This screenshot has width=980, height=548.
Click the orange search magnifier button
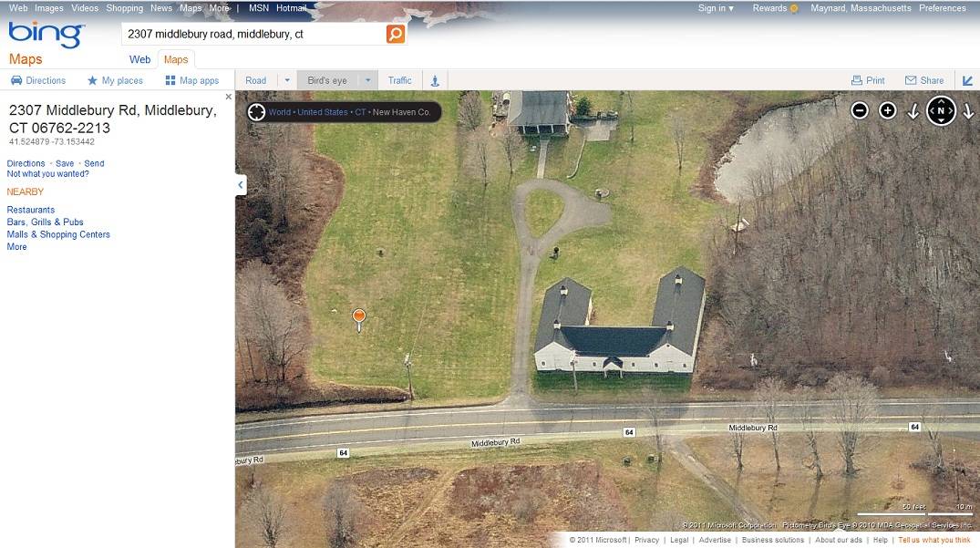[x=395, y=34]
